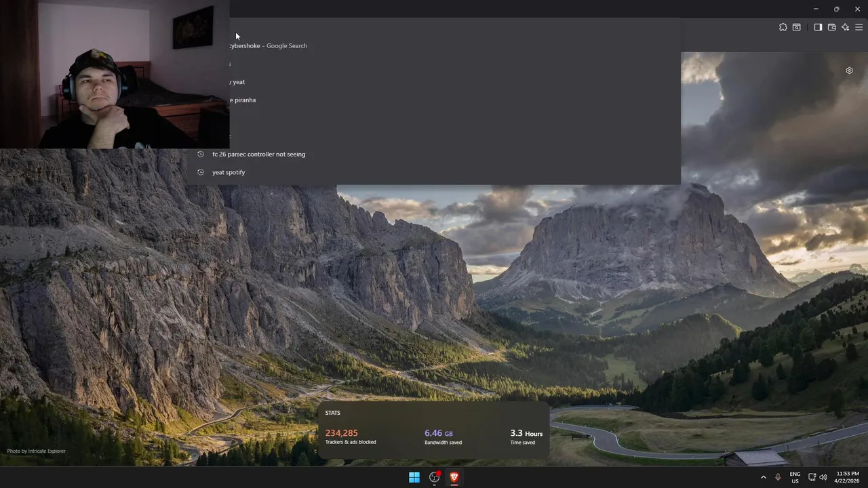Choose the suggestion ending in 'yeat'
868x488 pixels.
click(x=434, y=82)
